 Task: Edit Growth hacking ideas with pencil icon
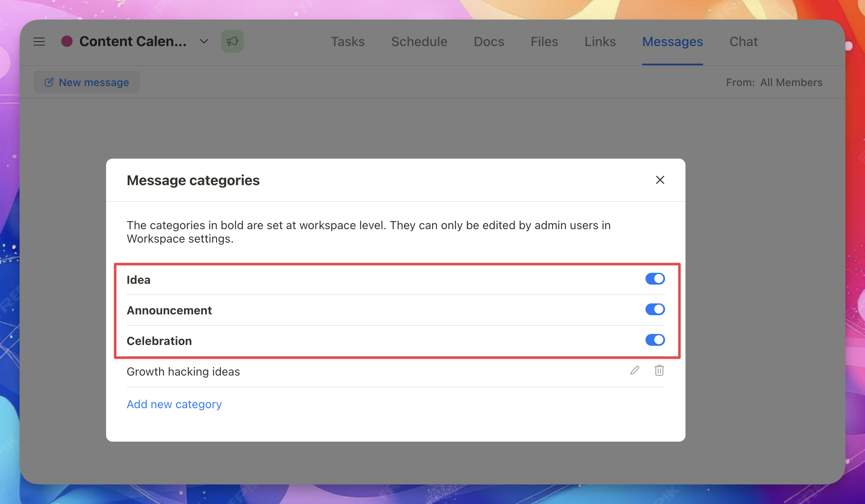click(634, 371)
